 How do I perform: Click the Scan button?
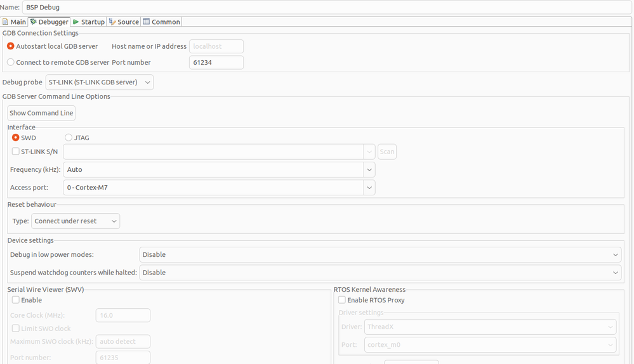387,152
